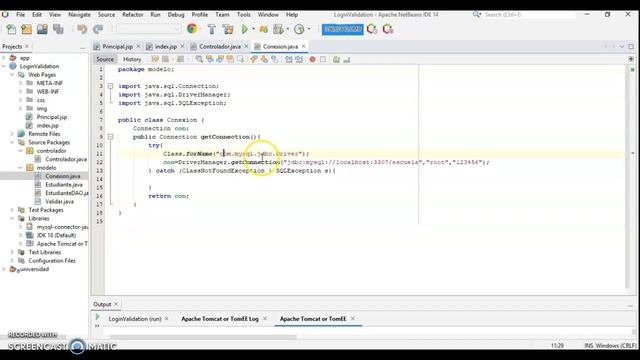
Task: Click the Shift Line Left icon
Action: pyautogui.click(x=289, y=59)
